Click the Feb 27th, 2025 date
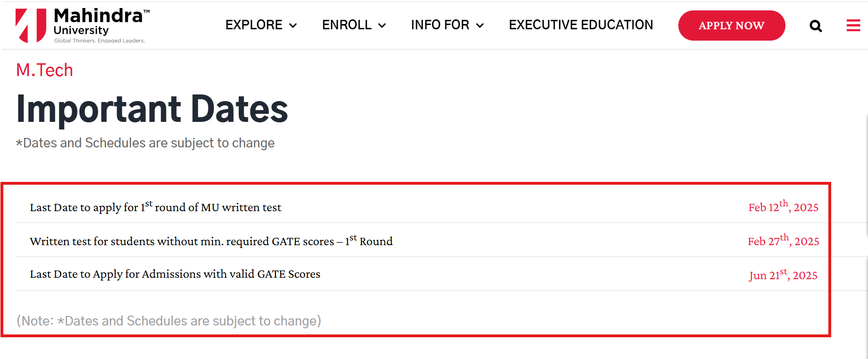The width and height of the screenshot is (868, 359). click(x=783, y=240)
